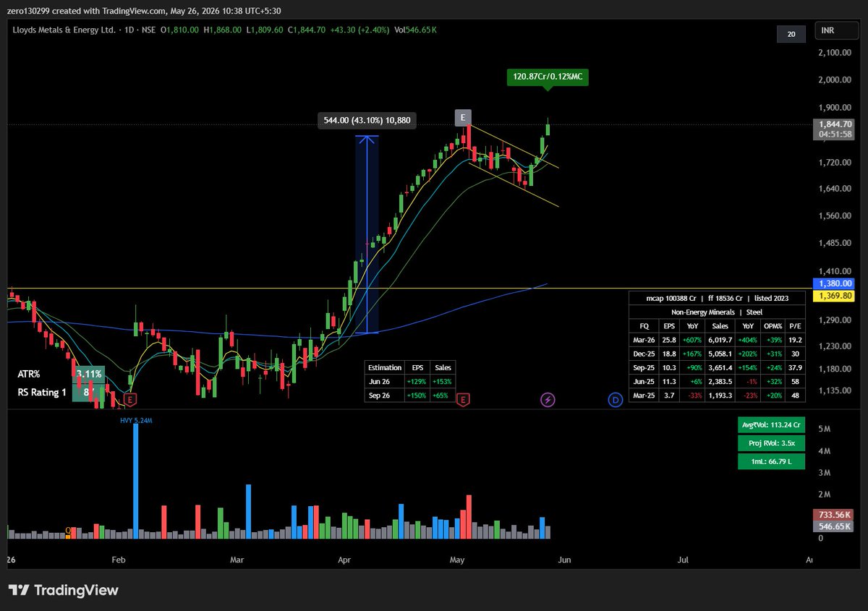This screenshot has height=611, width=868.
Task: Click the RS Rating 1 label
Action: click(x=42, y=393)
